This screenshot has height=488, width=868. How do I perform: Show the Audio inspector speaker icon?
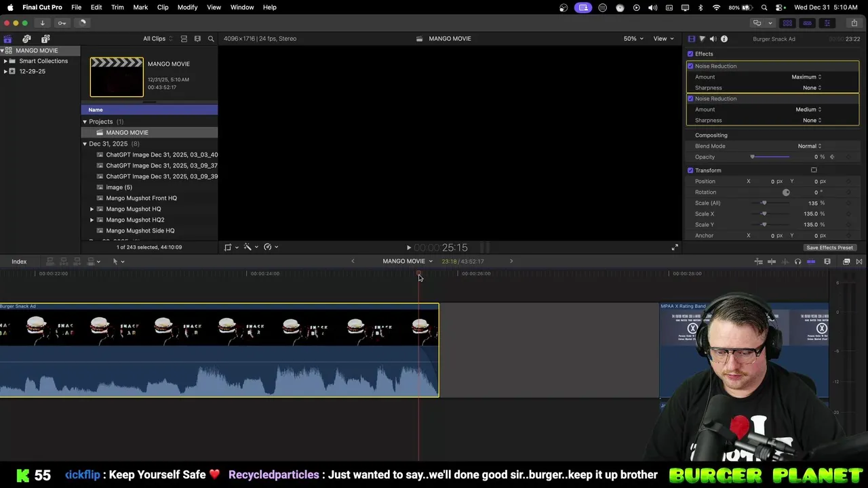tap(713, 39)
